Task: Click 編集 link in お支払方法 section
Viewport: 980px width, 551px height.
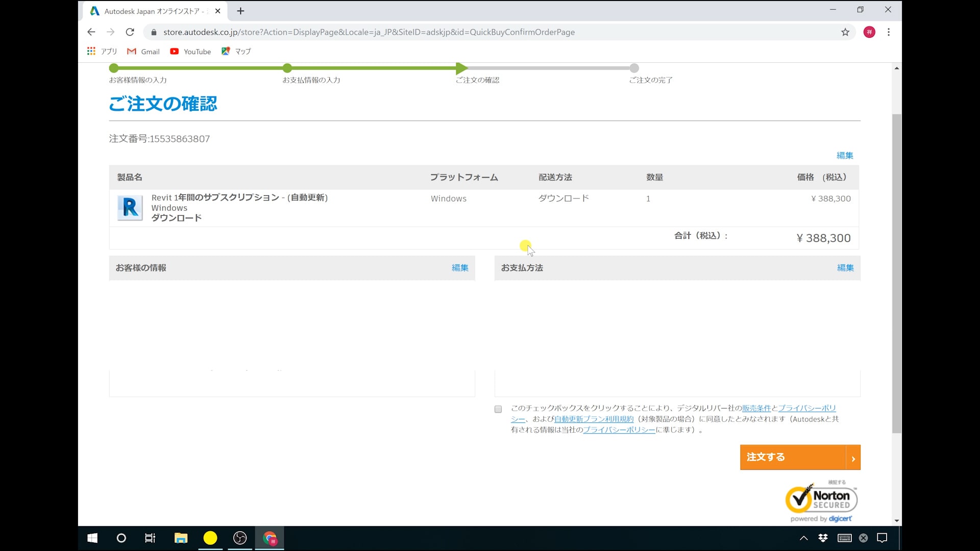Action: (845, 268)
